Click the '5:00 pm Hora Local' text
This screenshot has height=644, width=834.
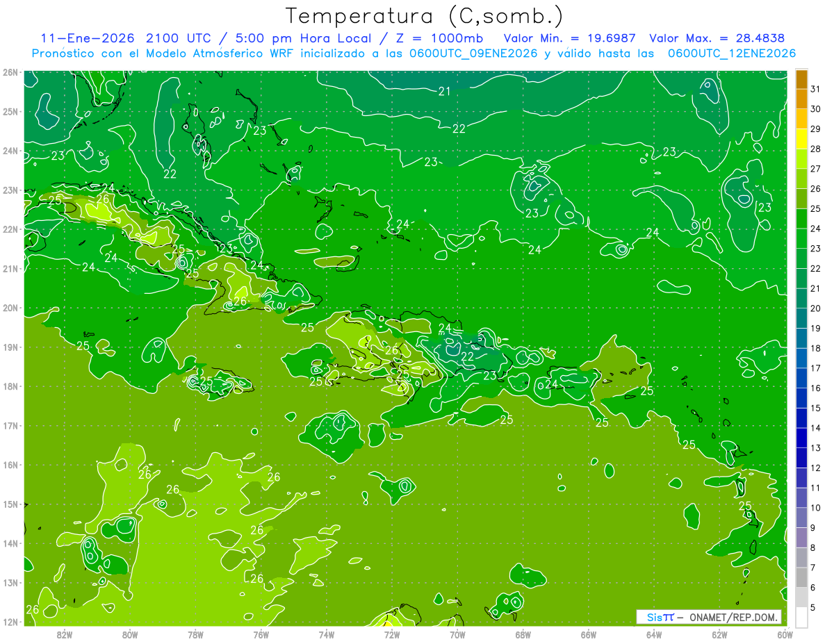point(302,38)
